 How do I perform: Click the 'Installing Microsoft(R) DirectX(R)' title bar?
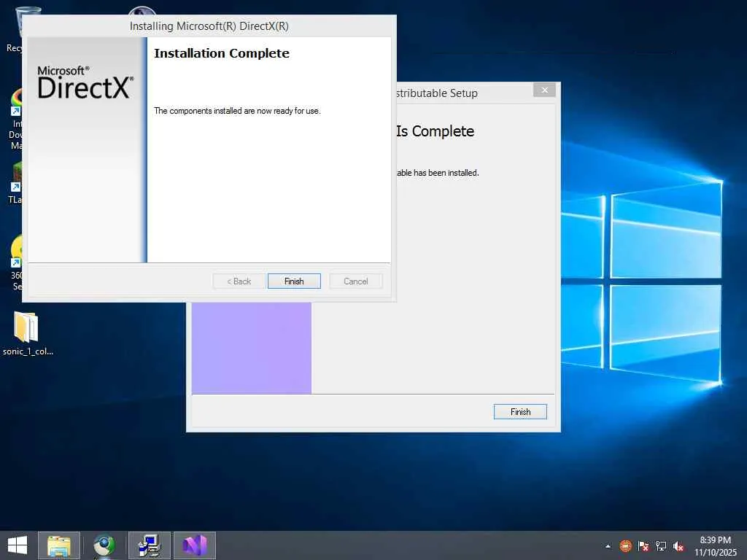tap(209, 26)
